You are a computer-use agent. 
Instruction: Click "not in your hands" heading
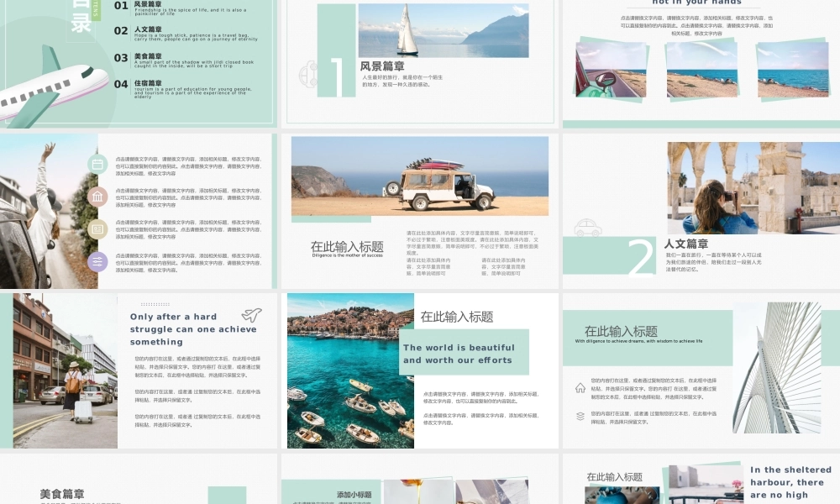[x=697, y=3]
